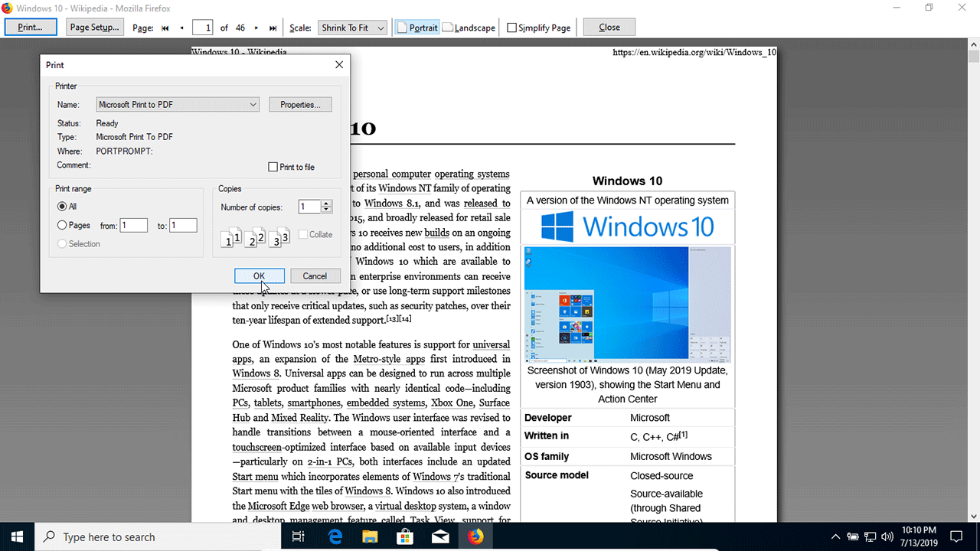
Task: Launch the Mail app from the taskbar
Action: click(x=440, y=536)
